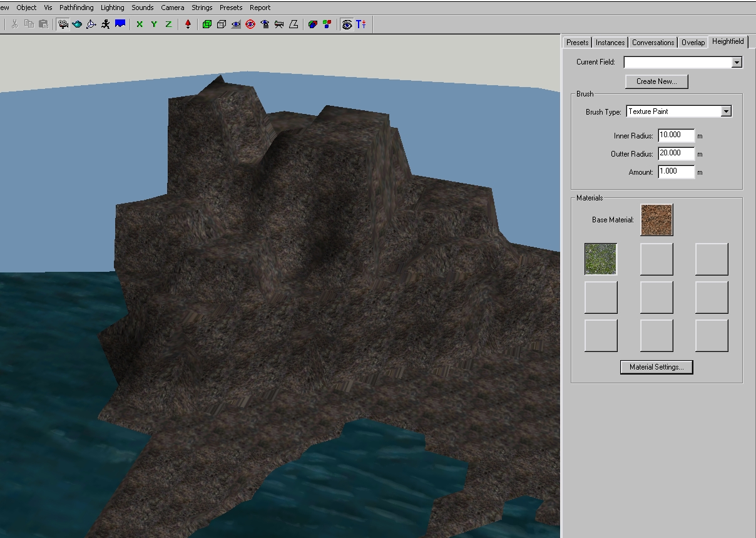Toggle the X axis restriction
756x538 pixels.
click(139, 24)
